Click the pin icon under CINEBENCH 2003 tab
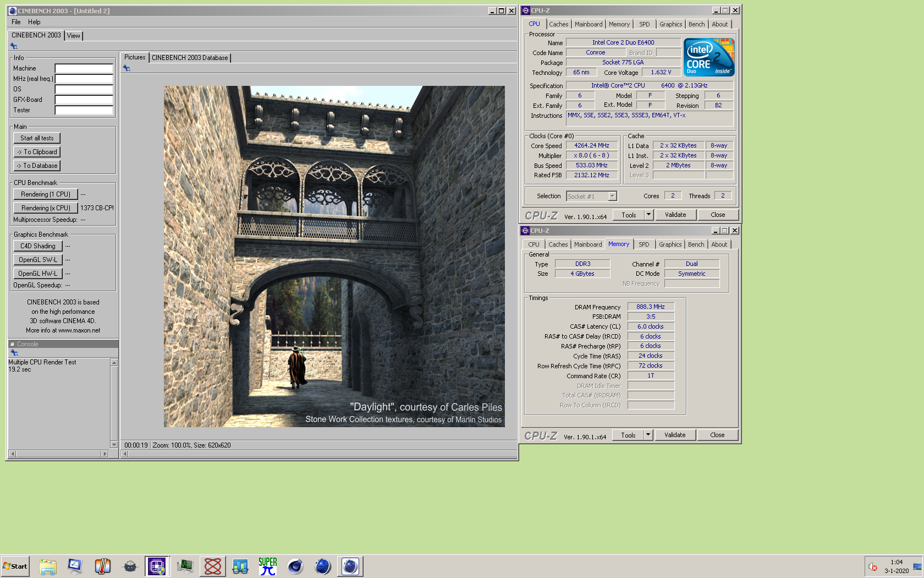Image resolution: width=924 pixels, height=578 pixels. click(14, 46)
